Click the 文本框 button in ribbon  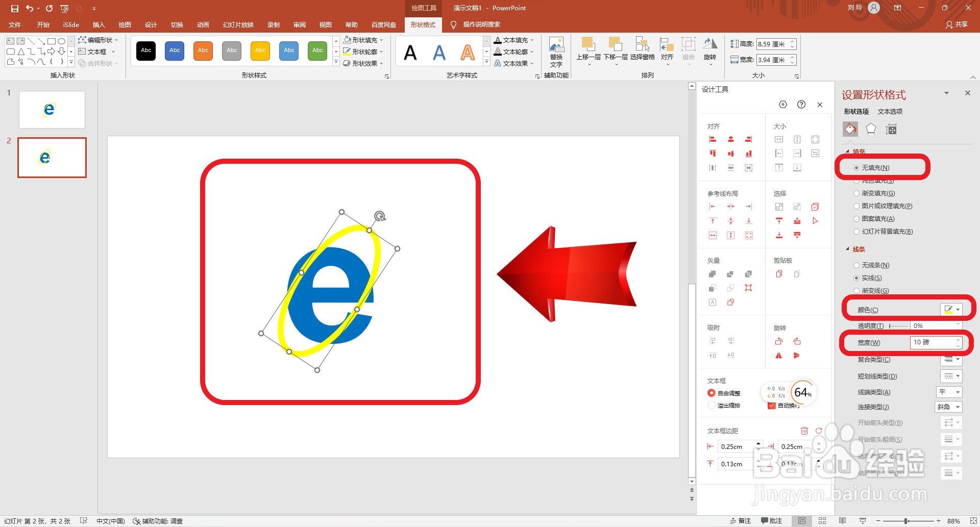click(96, 52)
